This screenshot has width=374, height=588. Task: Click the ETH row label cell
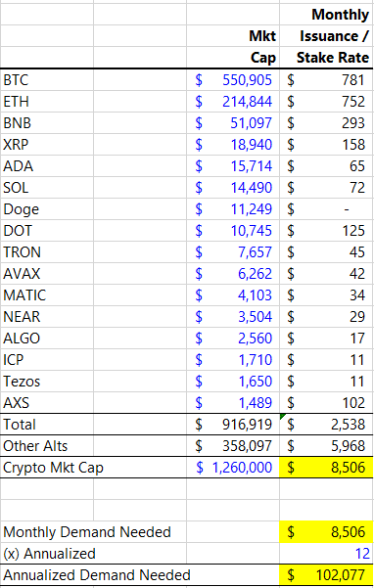(47, 101)
